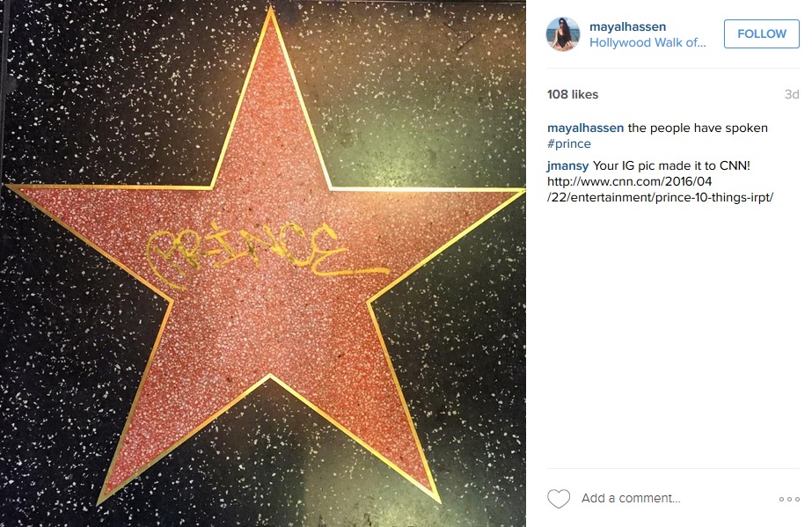Open the Prince star photo
Image resolution: width=812 pixels, height=527 pixels.
click(x=263, y=264)
